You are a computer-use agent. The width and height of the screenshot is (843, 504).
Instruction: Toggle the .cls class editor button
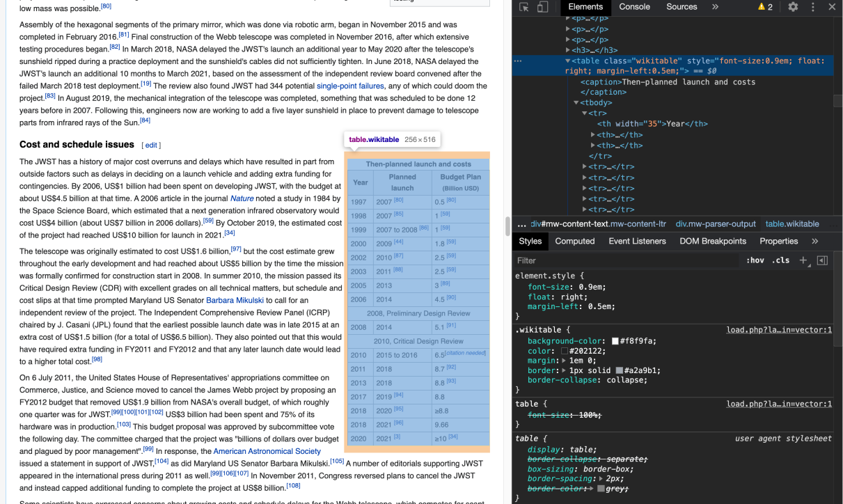781,260
